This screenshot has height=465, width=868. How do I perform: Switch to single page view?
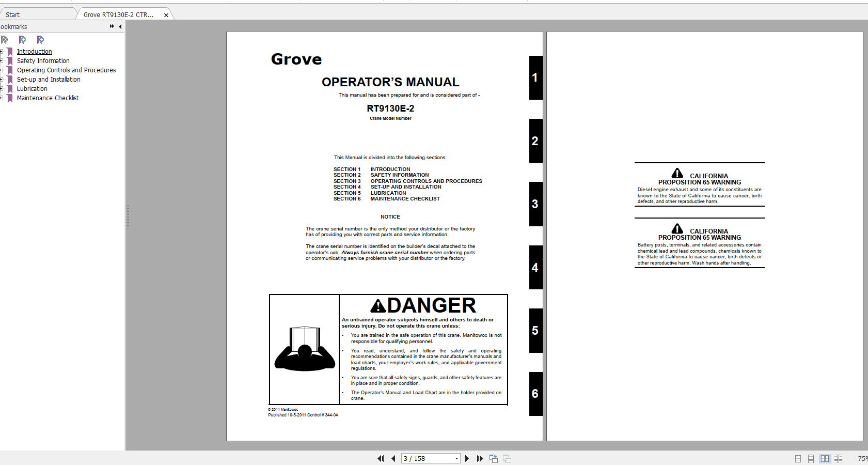[x=798, y=458]
